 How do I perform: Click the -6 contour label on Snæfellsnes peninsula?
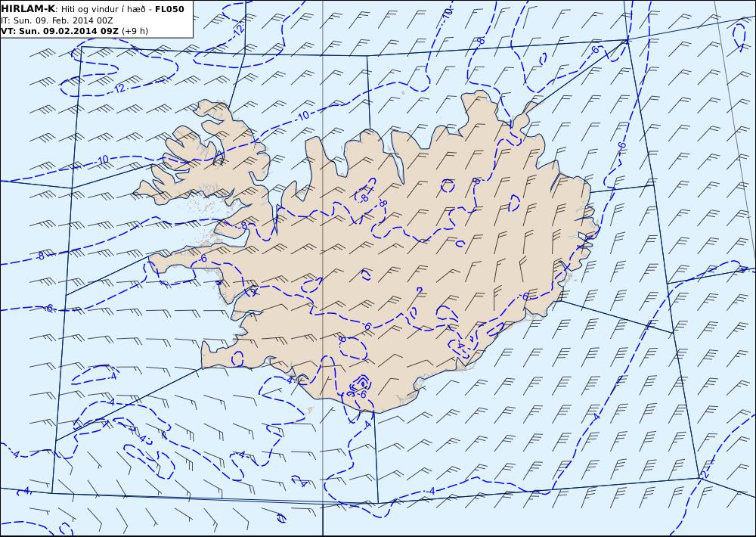tap(203, 259)
